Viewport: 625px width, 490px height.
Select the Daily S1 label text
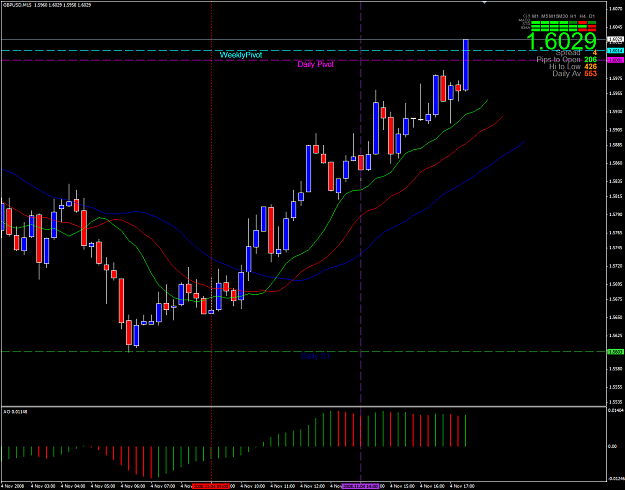(x=315, y=356)
